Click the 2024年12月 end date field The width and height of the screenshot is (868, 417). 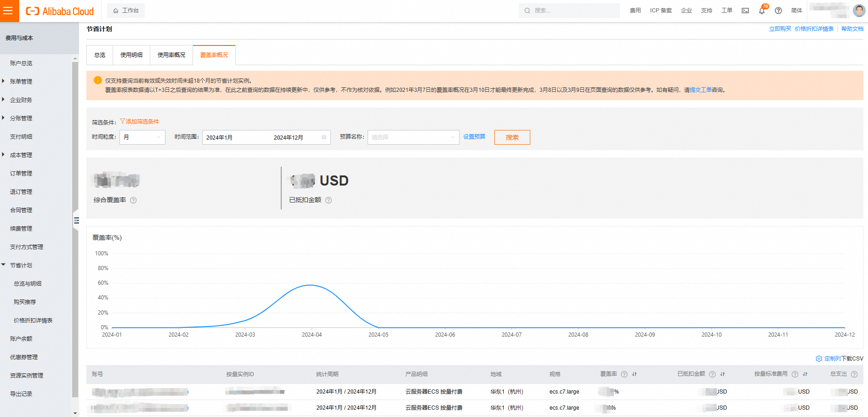[x=294, y=137]
